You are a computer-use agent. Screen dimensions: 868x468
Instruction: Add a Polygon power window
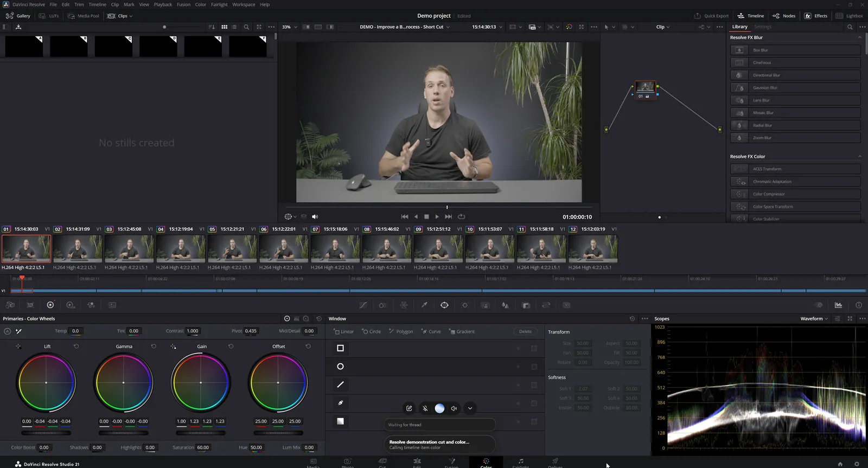pyautogui.click(x=401, y=331)
